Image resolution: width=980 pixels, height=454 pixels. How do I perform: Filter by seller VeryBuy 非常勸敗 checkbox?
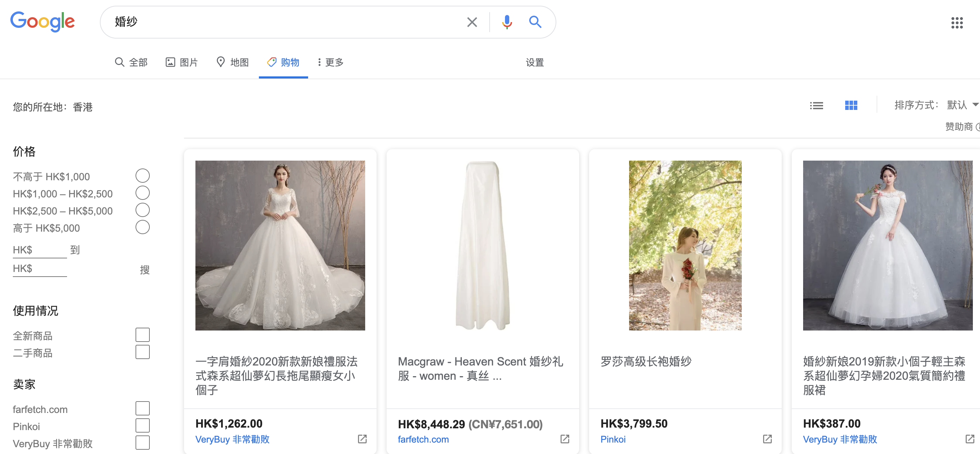142,443
